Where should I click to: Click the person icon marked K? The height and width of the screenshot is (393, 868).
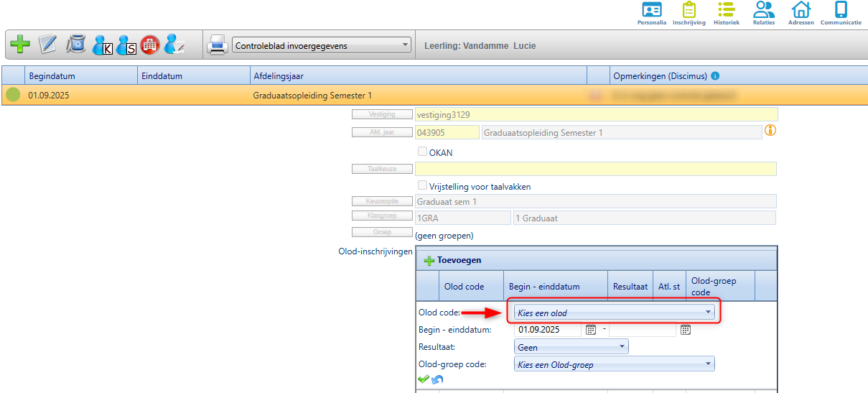pos(103,45)
